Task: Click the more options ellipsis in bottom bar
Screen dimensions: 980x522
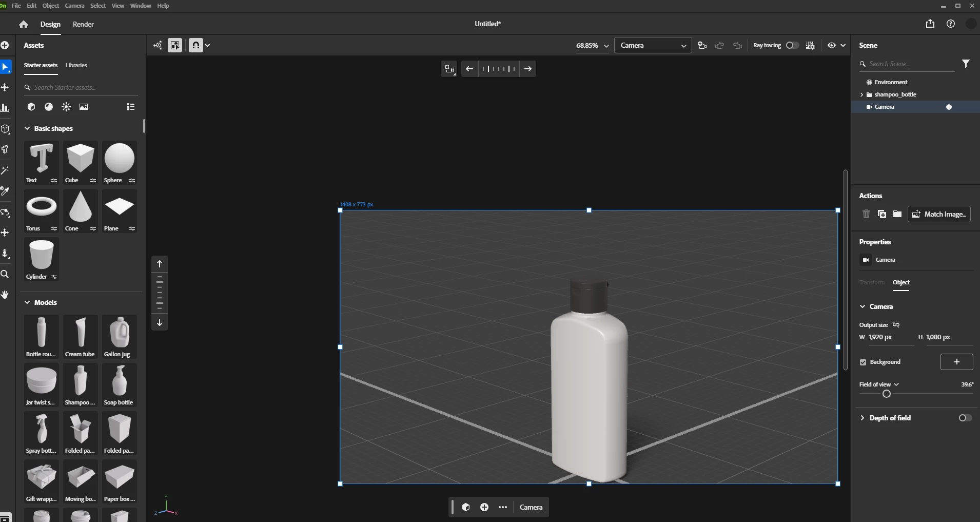Action: coord(503,507)
